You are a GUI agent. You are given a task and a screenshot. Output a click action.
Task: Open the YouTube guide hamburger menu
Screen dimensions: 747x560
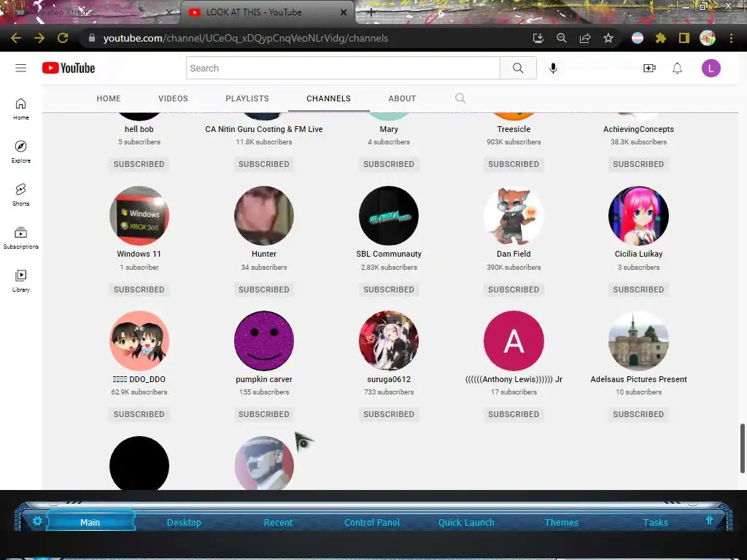click(20, 68)
